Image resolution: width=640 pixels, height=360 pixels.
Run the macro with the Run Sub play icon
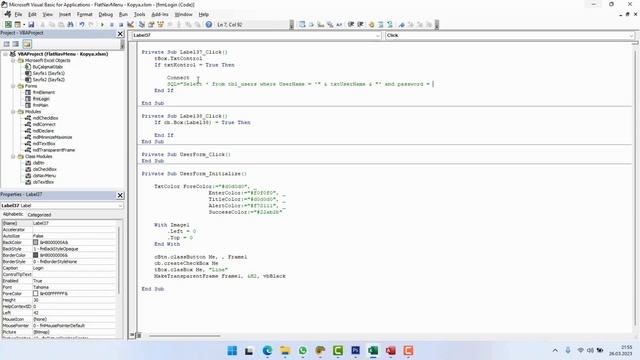[102, 24]
